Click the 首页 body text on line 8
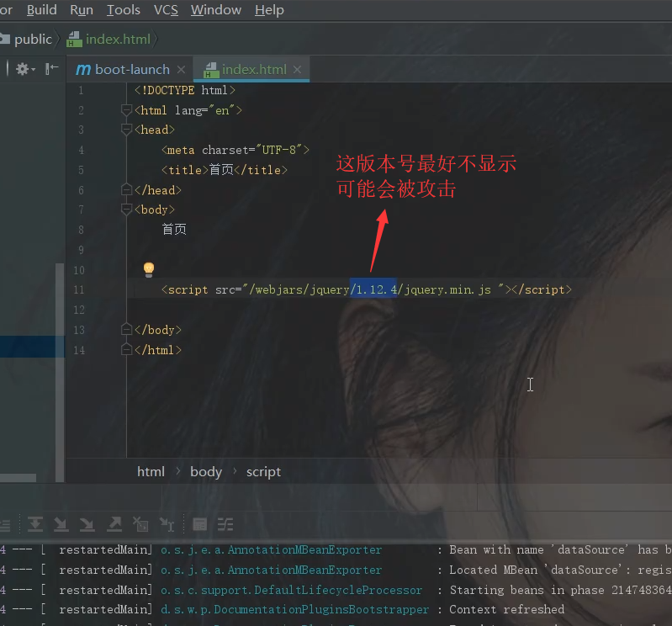This screenshot has height=626, width=672. pyautogui.click(x=174, y=230)
